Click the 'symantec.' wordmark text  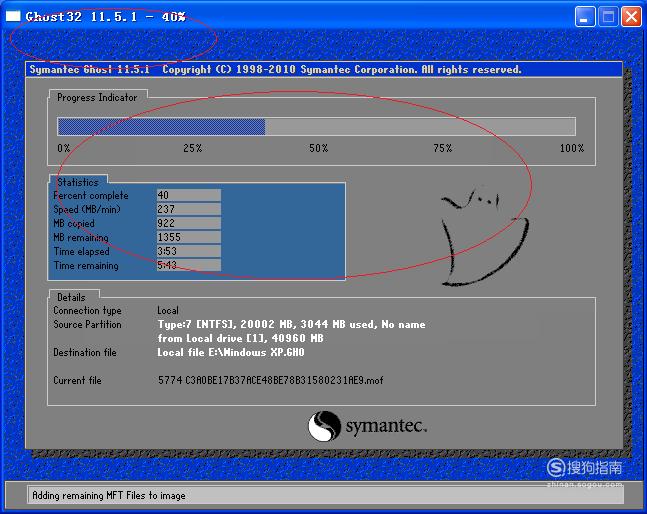(x=386, y=426)
